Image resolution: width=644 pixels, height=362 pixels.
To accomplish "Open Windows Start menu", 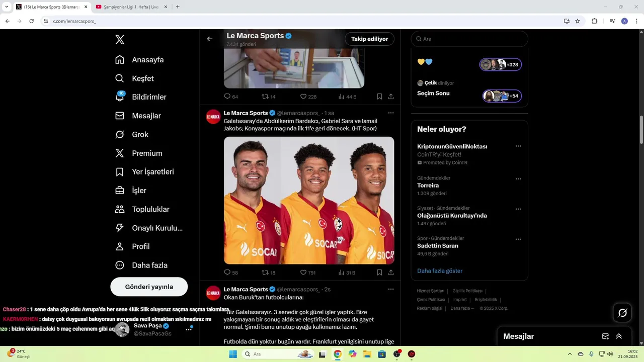I will coord(233,354).
